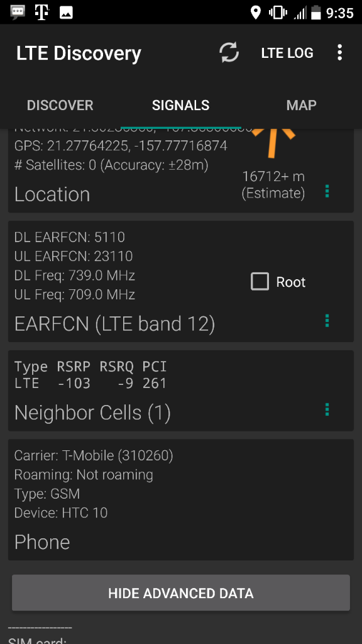Viewport: 362px width, 644px height.
Task: Tap the image notification icon in status bar
Action: (x=66, y=13)
